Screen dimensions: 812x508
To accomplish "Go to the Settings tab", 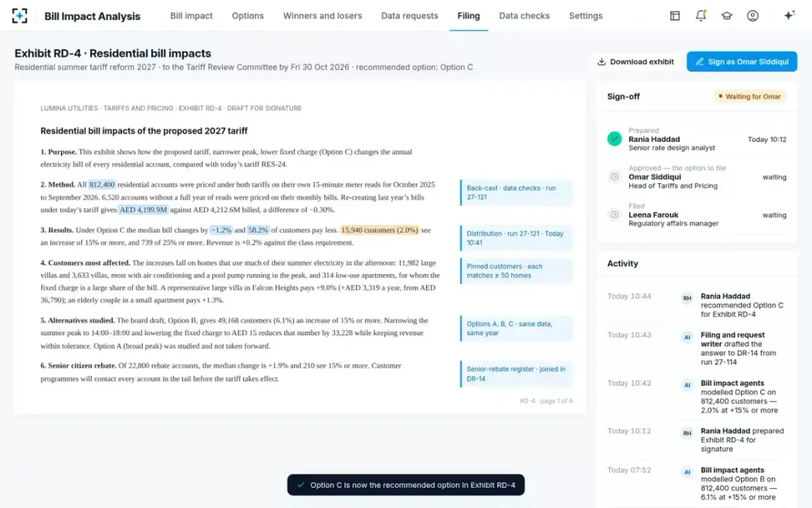I will [x=585, y=16].
